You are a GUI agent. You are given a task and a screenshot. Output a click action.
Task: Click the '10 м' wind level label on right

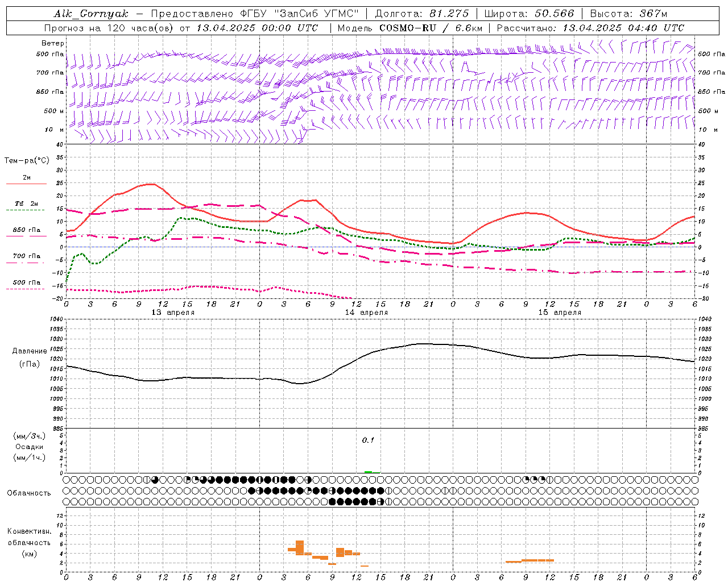pos(708,130)
